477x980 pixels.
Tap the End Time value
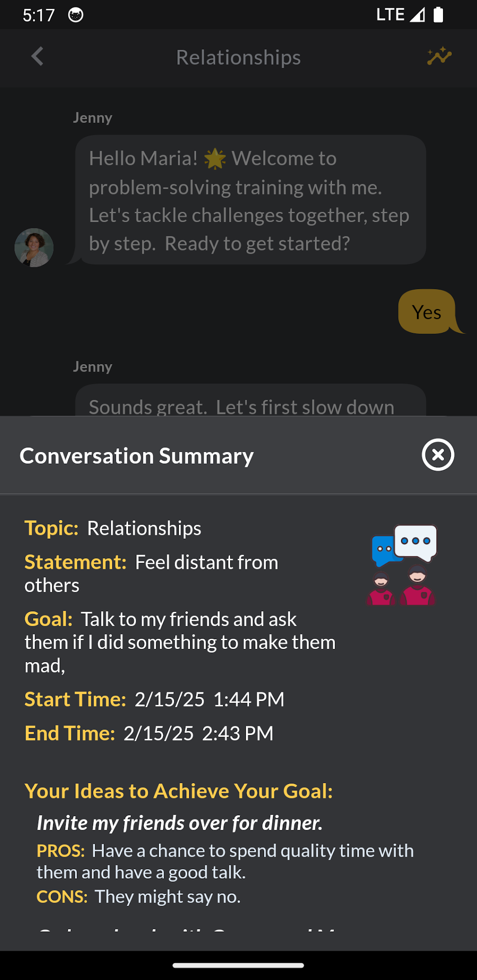[x=198, y=733]
